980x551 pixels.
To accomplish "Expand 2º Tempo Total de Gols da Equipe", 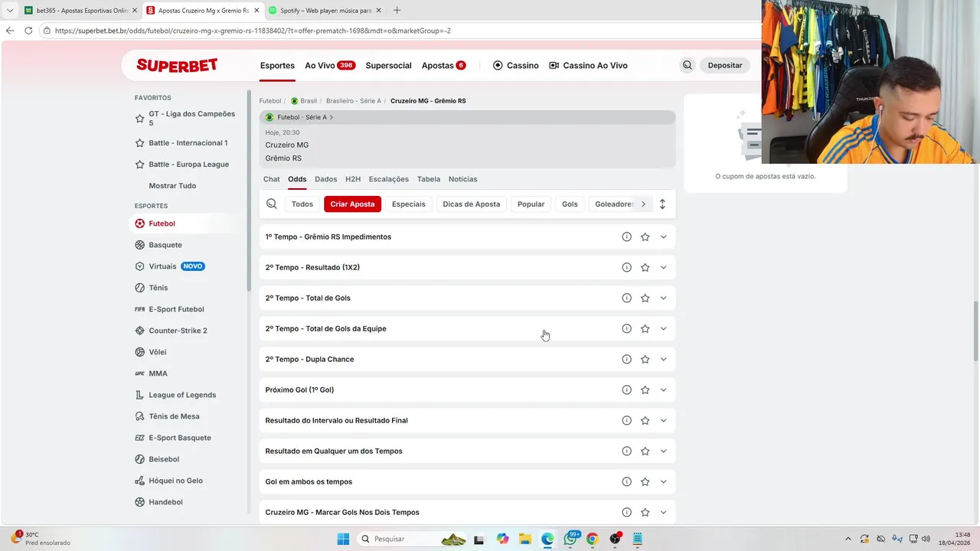I will coord(663,328).
